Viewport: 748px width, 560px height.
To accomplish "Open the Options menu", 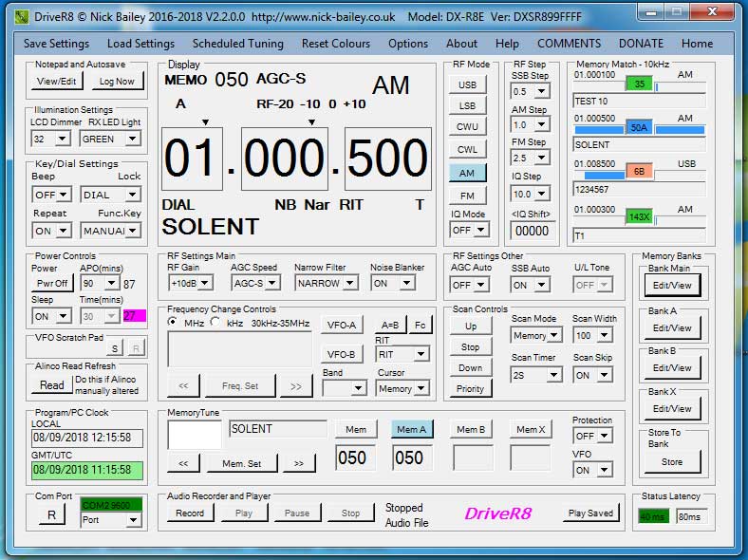I will 408,44.
